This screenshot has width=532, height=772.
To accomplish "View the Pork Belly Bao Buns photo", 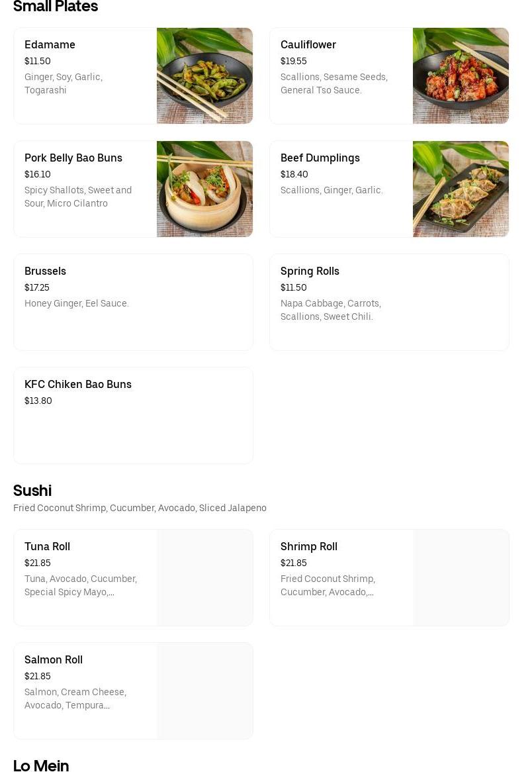I will [x=204, y=189].
